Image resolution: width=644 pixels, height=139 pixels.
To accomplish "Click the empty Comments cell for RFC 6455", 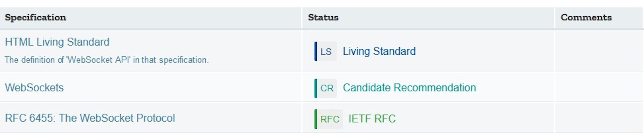I will pyautogui.click(x=599, y=117).
